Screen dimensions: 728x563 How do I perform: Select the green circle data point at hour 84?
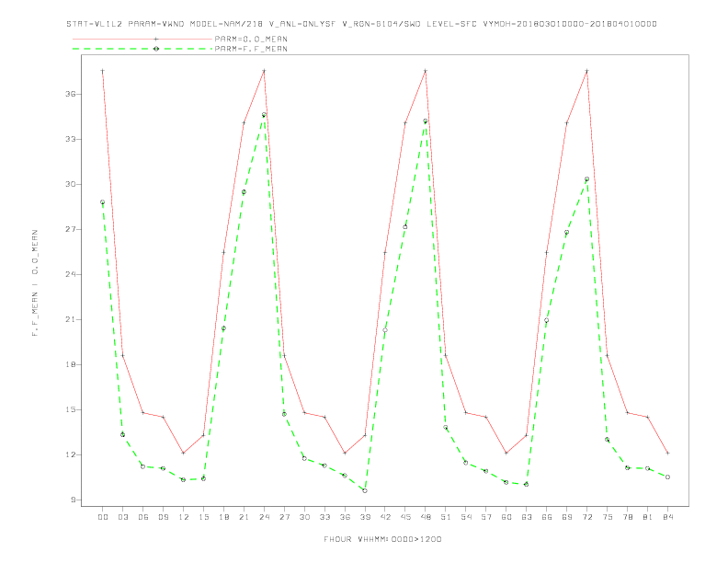tap(667, 477)
